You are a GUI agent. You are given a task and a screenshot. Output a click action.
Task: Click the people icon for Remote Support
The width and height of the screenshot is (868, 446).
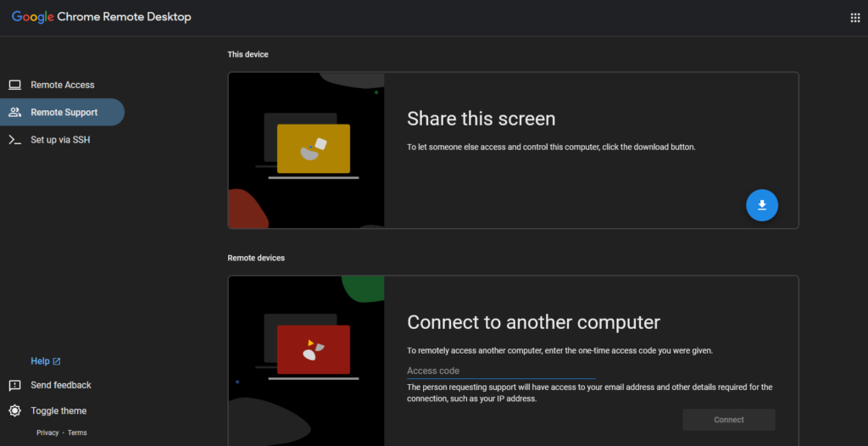tap(14, 112)
